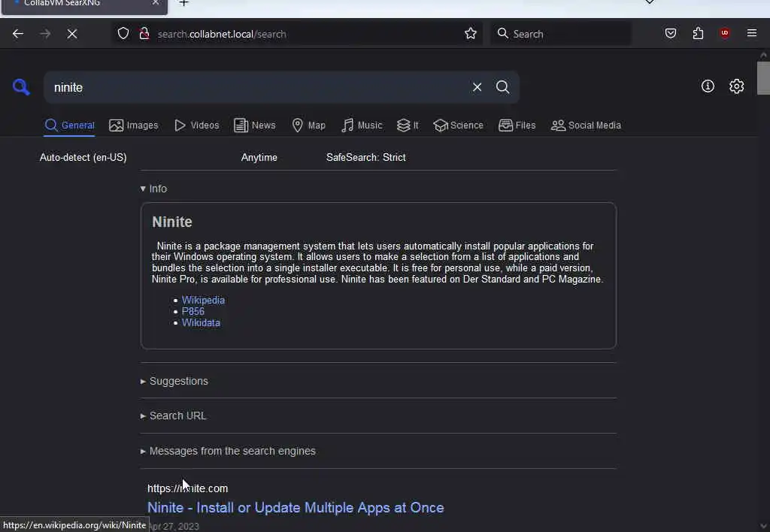Open Ninite - Install or Update result
This screenshot has width=770, height=532.
[296, 507]
